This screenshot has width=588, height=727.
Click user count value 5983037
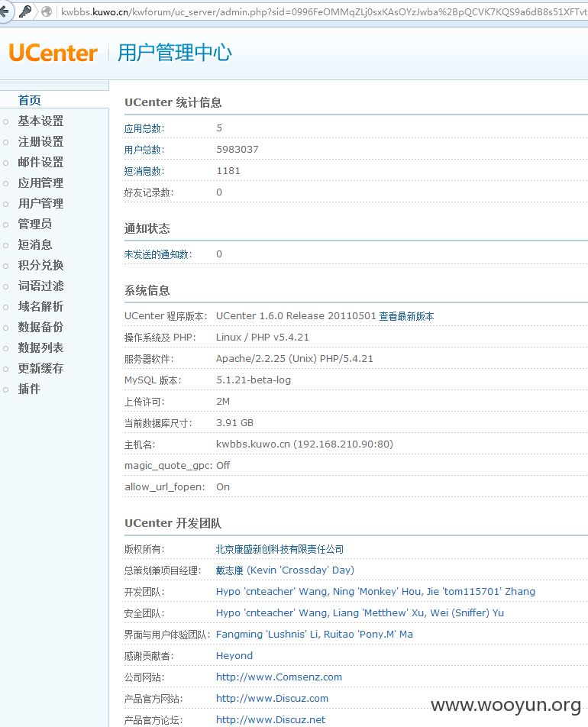click(237, 150)
